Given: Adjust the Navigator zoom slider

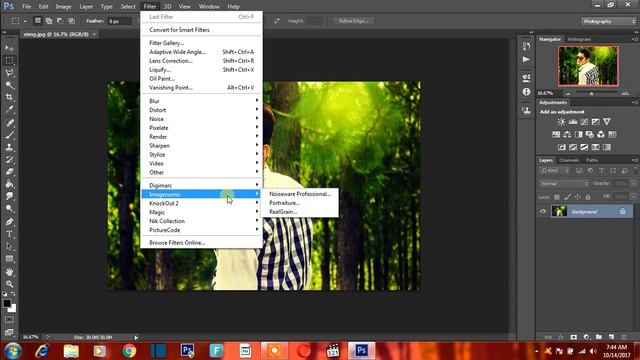Looking at the screenshot, I should pyautogui.click(x=591, y=93).
